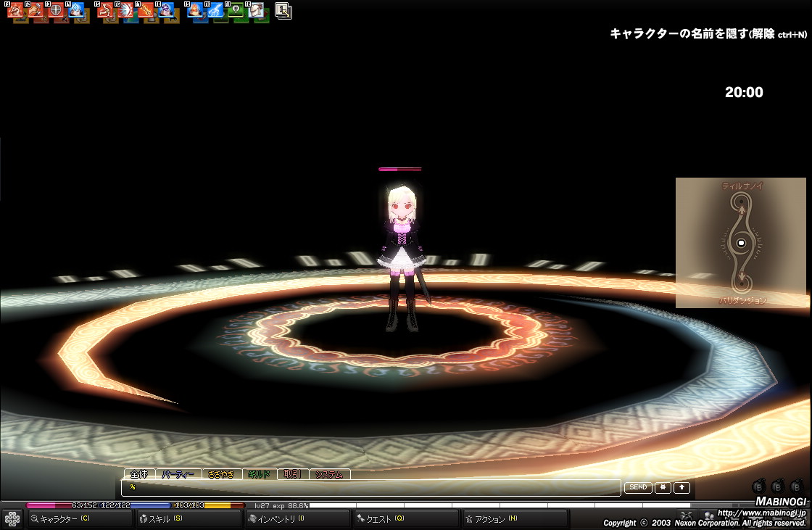812x530 pixels.
Task: Open the chat options asterisk button
Action: coord(663,487)
